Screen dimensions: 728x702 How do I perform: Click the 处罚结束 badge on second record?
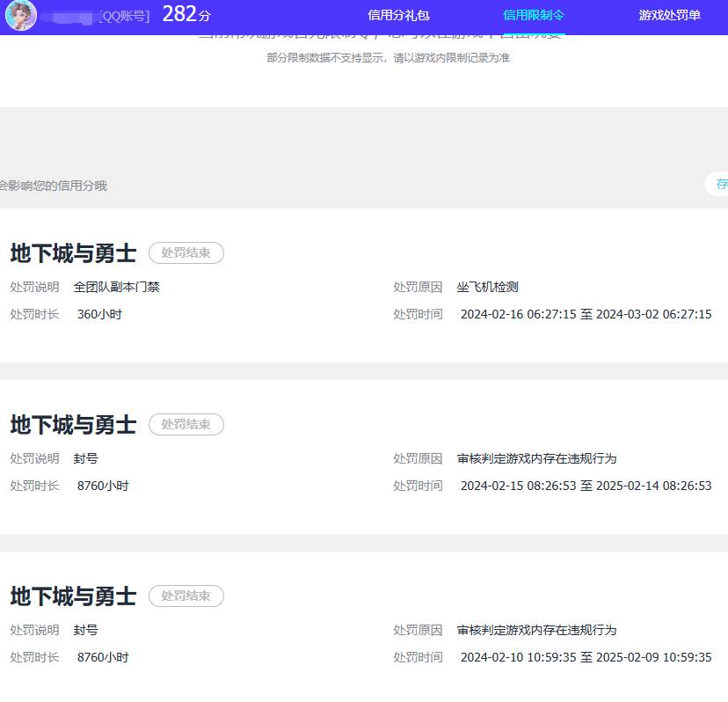click(186, 424)
